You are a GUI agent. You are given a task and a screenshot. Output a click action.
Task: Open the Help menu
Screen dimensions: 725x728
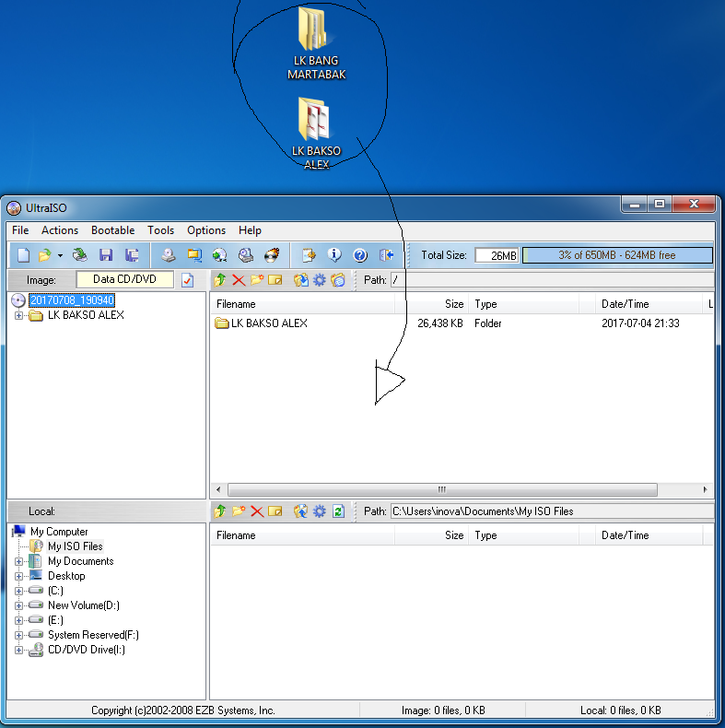(250, 230)
